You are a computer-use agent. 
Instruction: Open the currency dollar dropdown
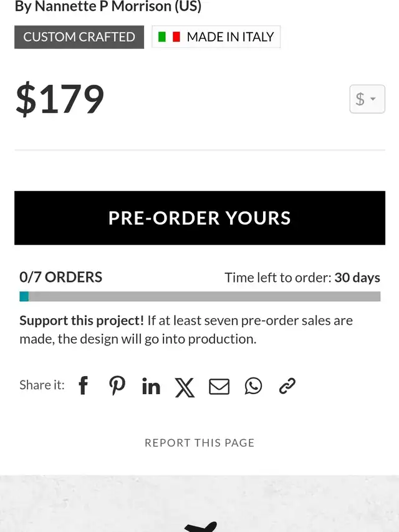(x=367, y=99)
